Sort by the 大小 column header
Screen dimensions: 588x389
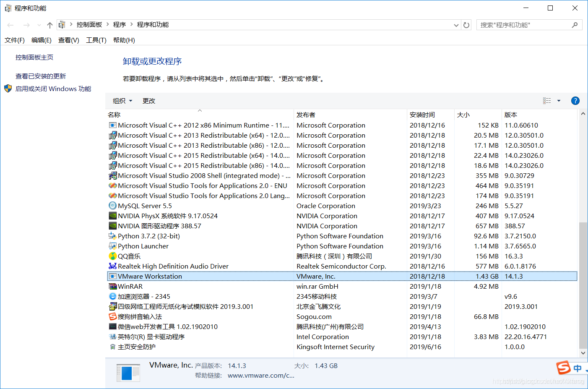point(478,115)
